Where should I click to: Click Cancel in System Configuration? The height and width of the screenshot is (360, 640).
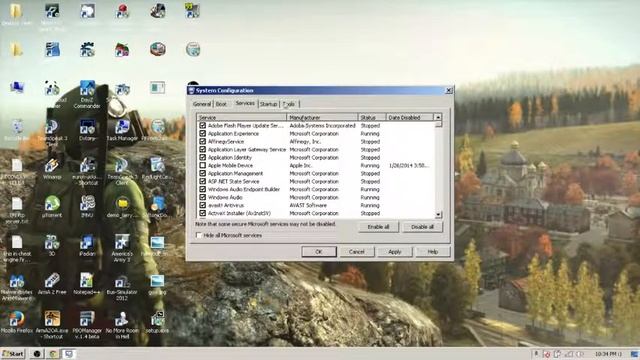pos(357,252)
